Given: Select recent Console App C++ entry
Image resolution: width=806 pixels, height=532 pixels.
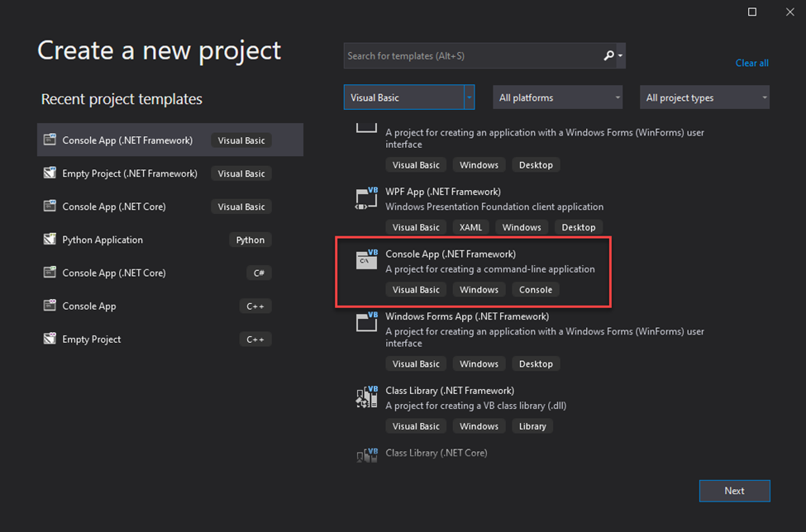Looking at the screenshot, I should click(170, 306).
